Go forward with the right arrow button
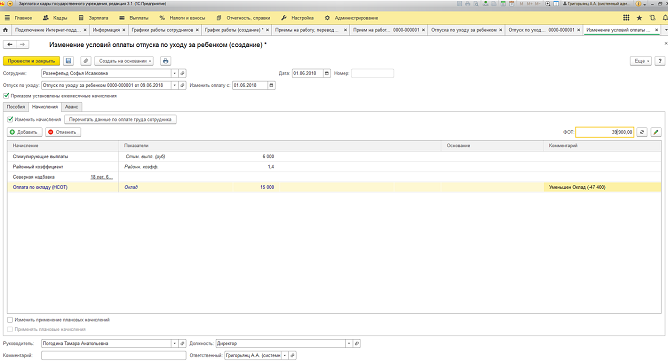The height and width of the screenshot is (363, 668). [23, 44]
